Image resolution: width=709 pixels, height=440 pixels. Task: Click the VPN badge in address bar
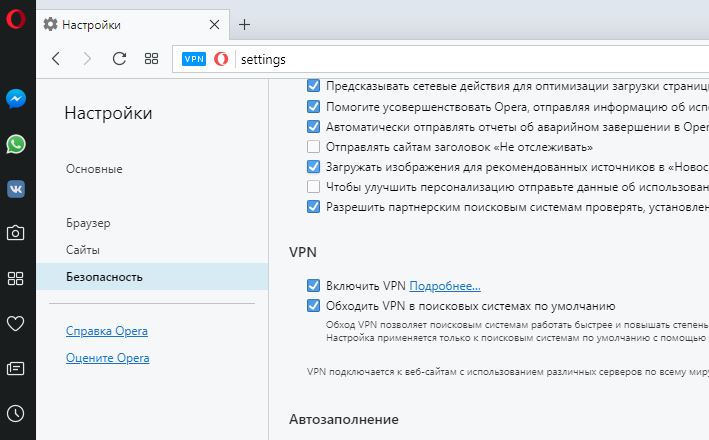coord(194,59)
